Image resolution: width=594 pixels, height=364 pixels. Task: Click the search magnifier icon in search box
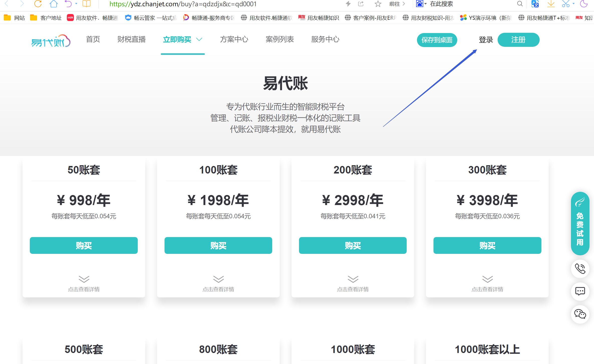click(x=520, y=4)
